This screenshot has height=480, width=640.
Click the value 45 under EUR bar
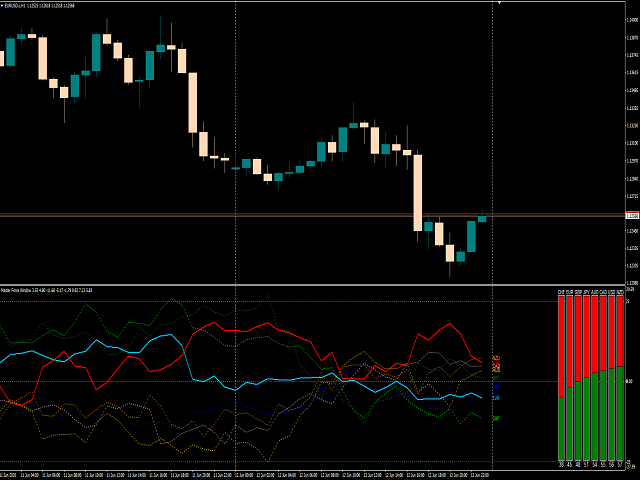[570, 464]
